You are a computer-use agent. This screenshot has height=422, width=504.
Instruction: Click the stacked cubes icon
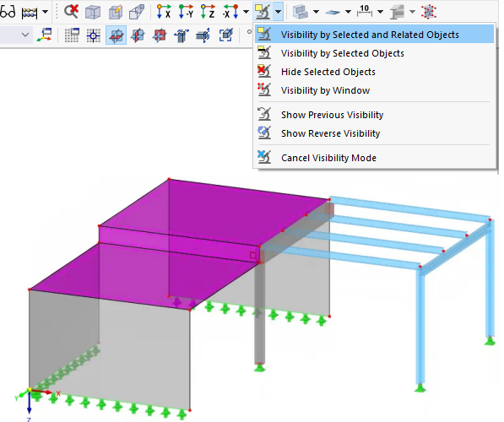(138, 12)
